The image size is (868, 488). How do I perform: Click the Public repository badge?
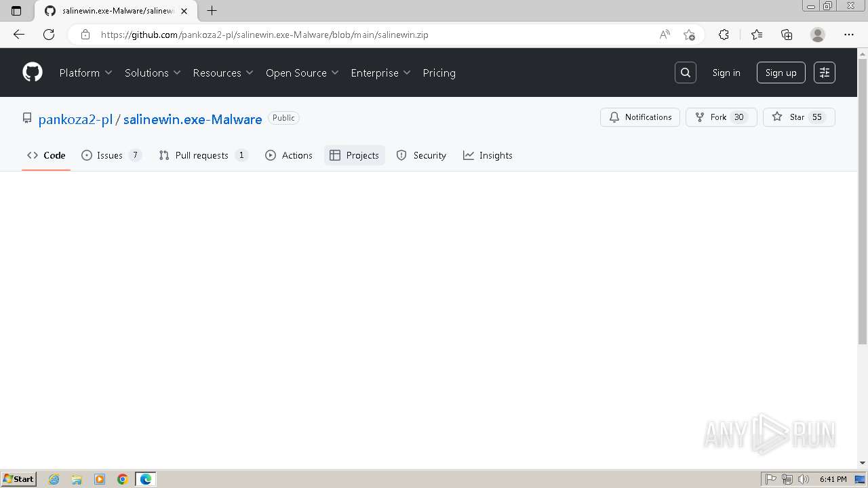(283, 118)
